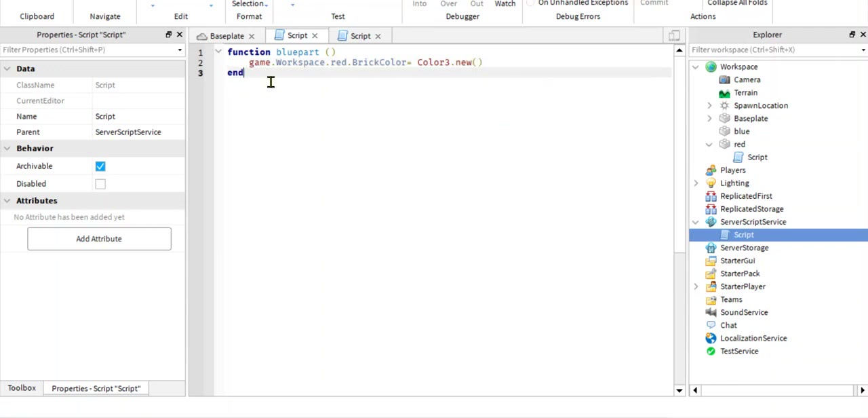Collapse the red part node
Viewport: 868px width, 418px height.
[709, 145]
